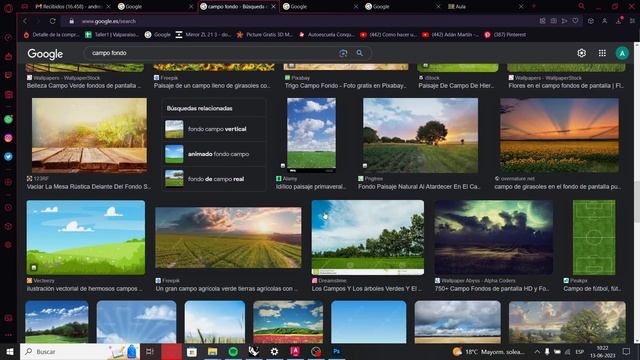Switch to the second Google tab
Viewport: 640px width, 360px height.
click(x=320, y=7)
